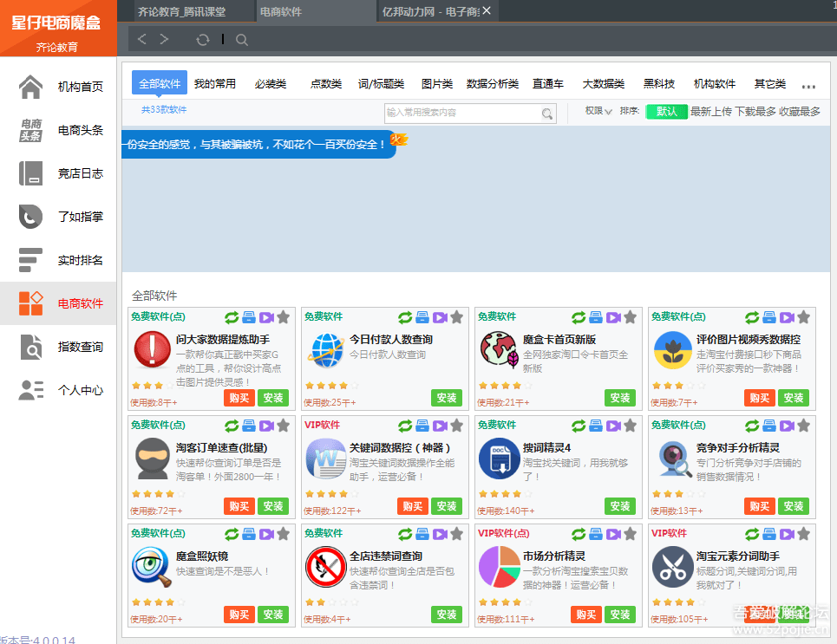
Task: Open 了如指掌 sidebar item
Action: click(x=58, y=217)
